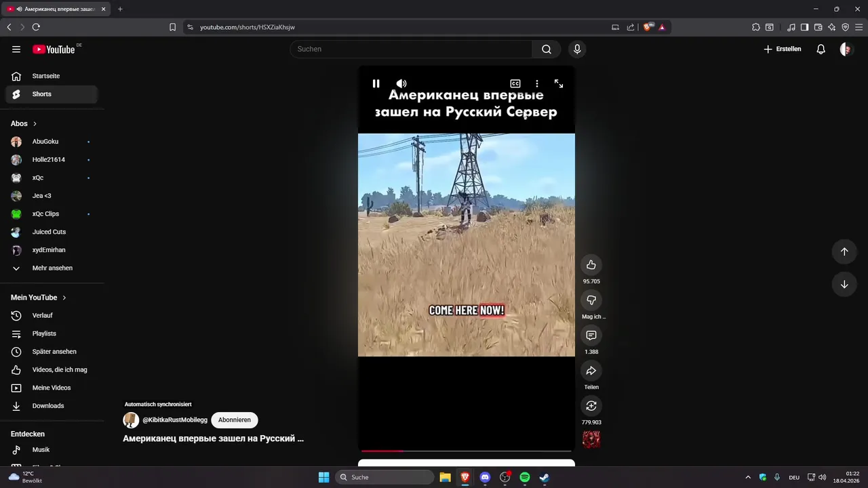Image resolution: width=868 pixels, height=488 pixels.
Task: Click the YouTube logo
Action: click(x=54, y=49)
